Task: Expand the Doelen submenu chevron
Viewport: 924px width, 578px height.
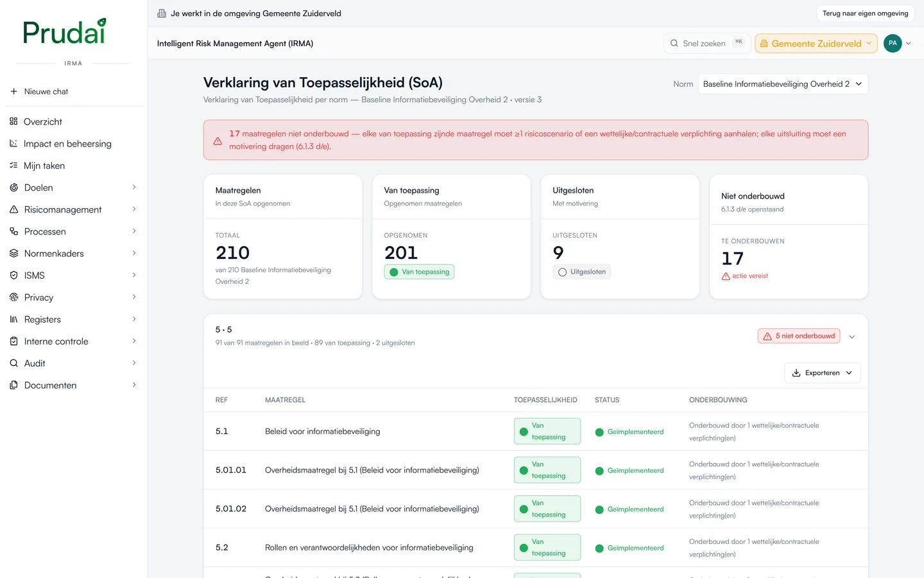Action: click(134, 188)
